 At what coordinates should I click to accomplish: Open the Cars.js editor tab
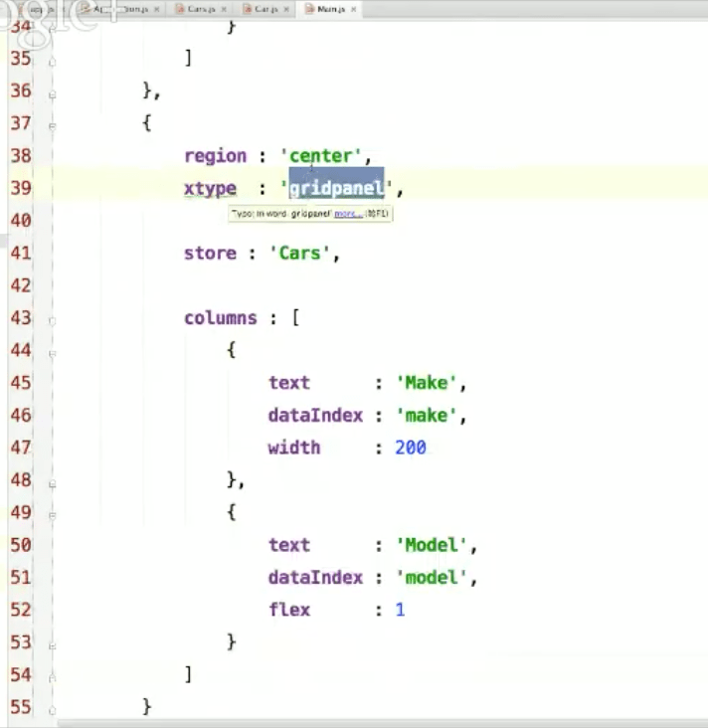point(202,9)
